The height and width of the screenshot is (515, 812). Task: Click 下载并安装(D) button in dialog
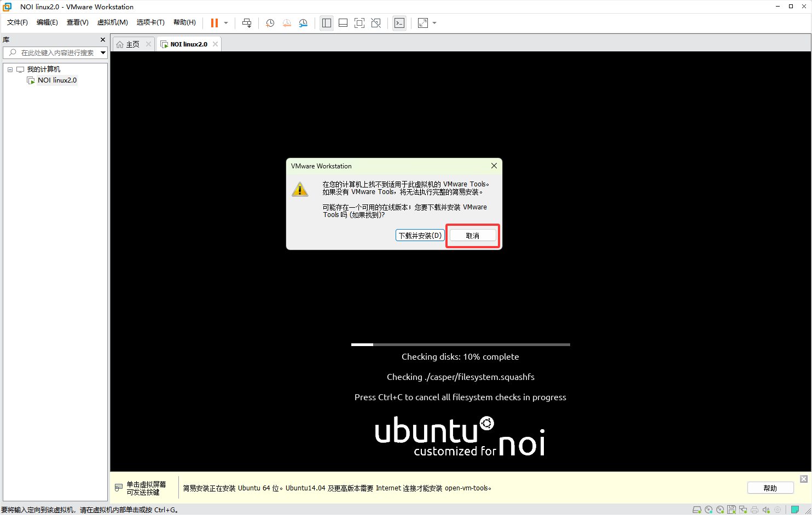pyautogui.click(x=420, y=236)
